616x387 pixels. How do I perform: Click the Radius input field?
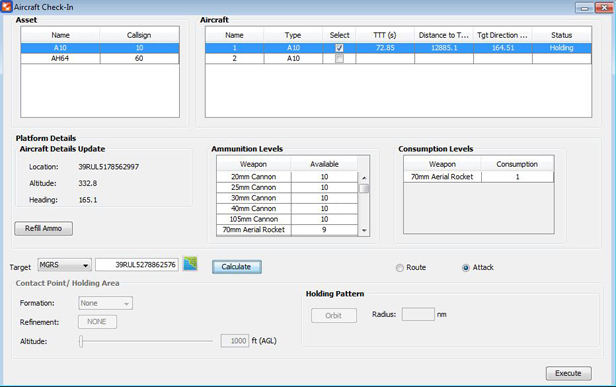418,314
